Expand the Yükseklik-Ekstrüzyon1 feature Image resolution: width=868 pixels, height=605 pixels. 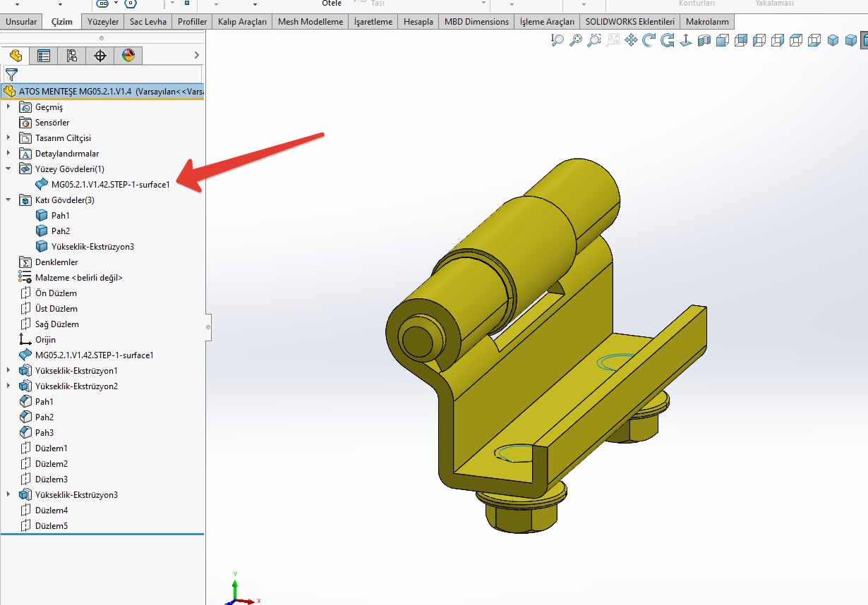point(8,371)
